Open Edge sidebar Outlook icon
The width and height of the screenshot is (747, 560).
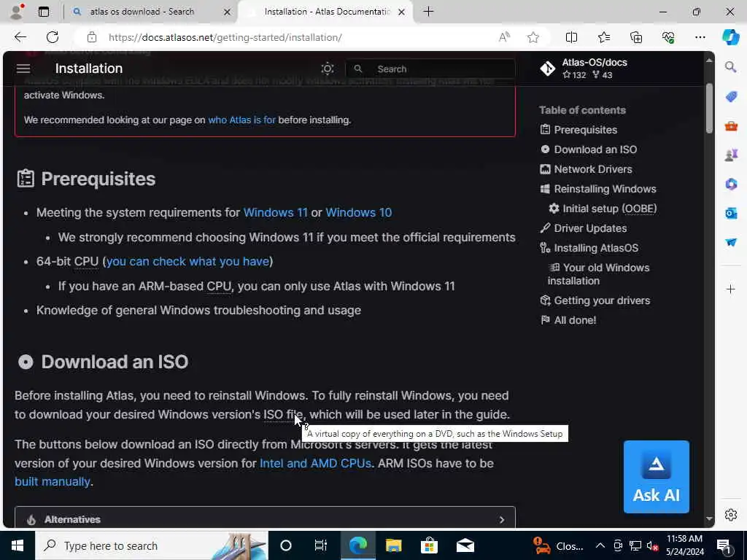point(731,213)
